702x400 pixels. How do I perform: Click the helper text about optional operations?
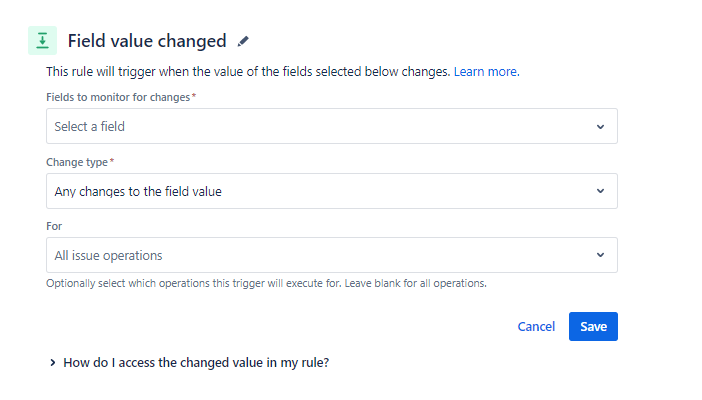[266, 283]
